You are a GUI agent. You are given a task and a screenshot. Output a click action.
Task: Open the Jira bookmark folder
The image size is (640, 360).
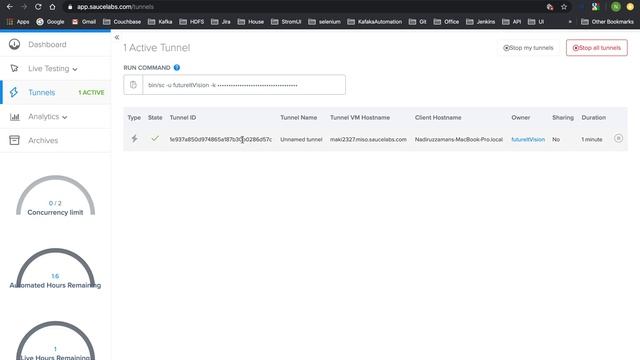click(x=221, y=22)
